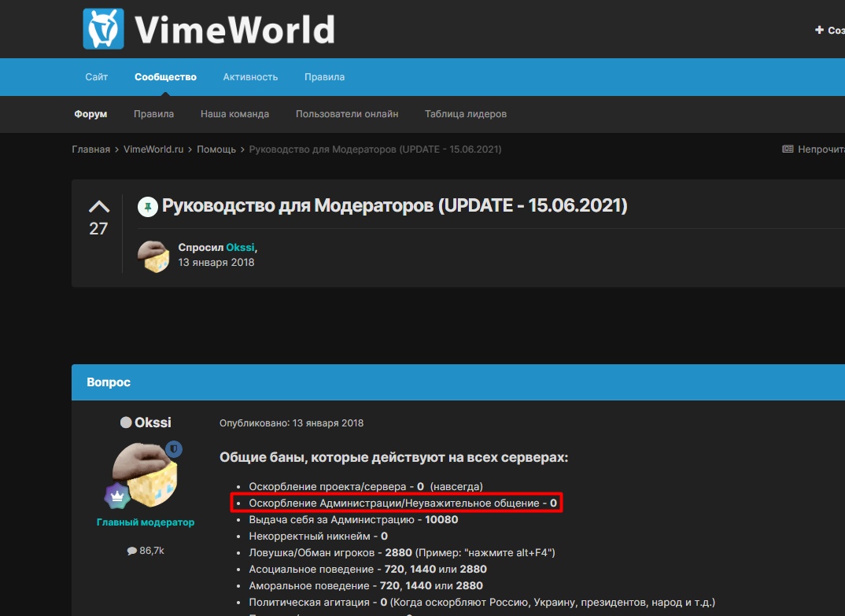Screen dimensions: 845x616
Task: Open the Okssi author link after Спросил
Action: (241, 247)
